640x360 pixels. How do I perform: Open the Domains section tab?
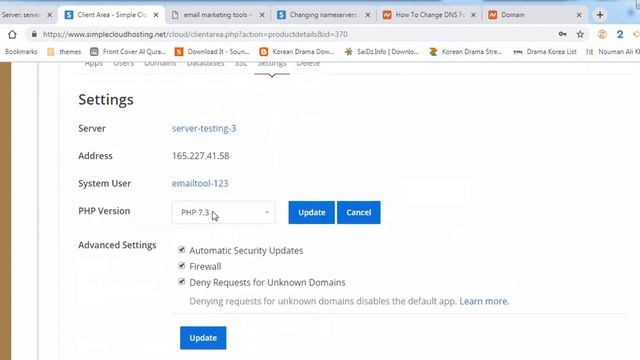pyautogui.click(x=160, y=64)
